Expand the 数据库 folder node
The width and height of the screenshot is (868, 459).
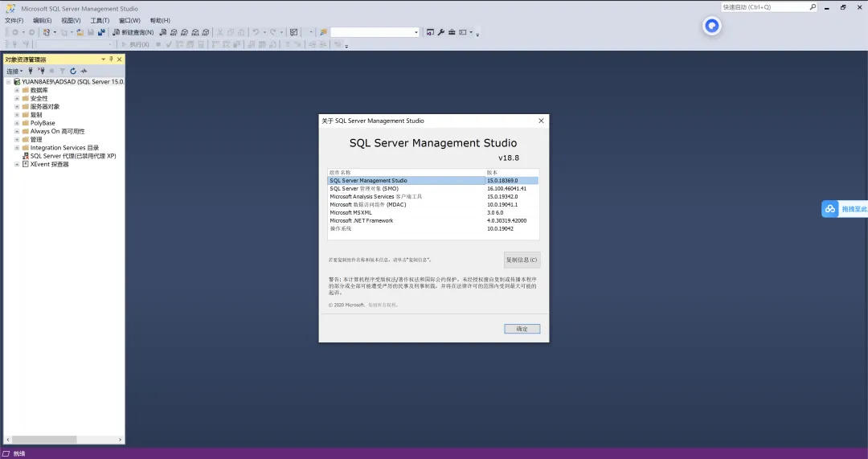point(17,90)
